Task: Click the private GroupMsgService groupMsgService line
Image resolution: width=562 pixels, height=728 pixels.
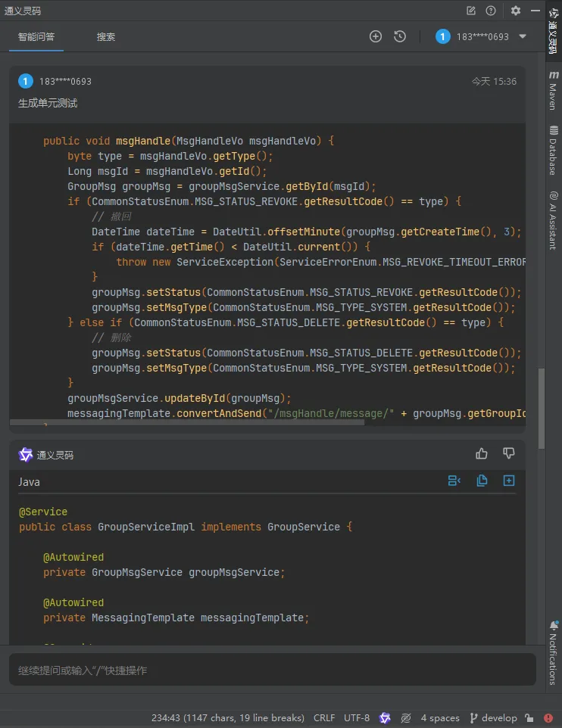Action: 164,572
